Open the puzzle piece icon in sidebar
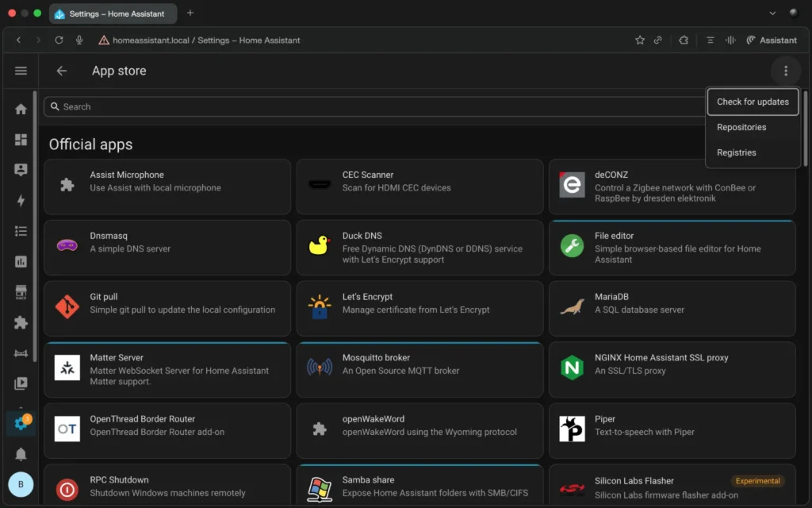 coord(21,322)
